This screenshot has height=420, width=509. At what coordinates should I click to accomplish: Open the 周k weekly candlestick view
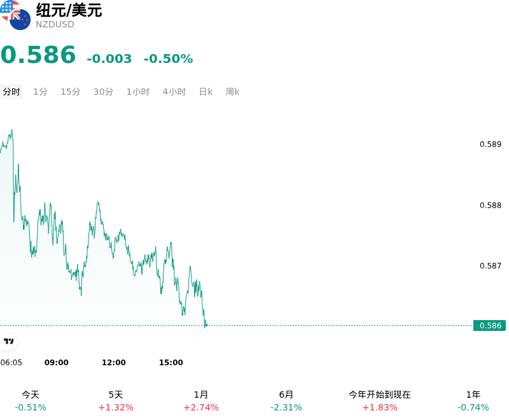pyautogui.click(x=232, y=92)
